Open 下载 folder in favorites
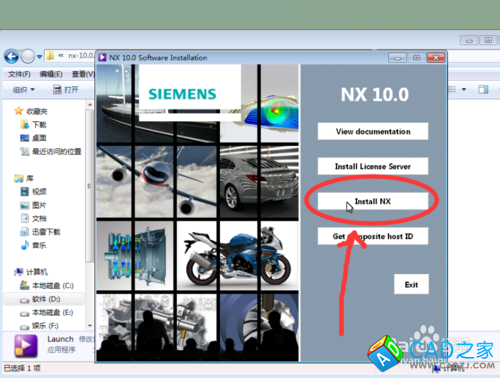 coord(33,125)
